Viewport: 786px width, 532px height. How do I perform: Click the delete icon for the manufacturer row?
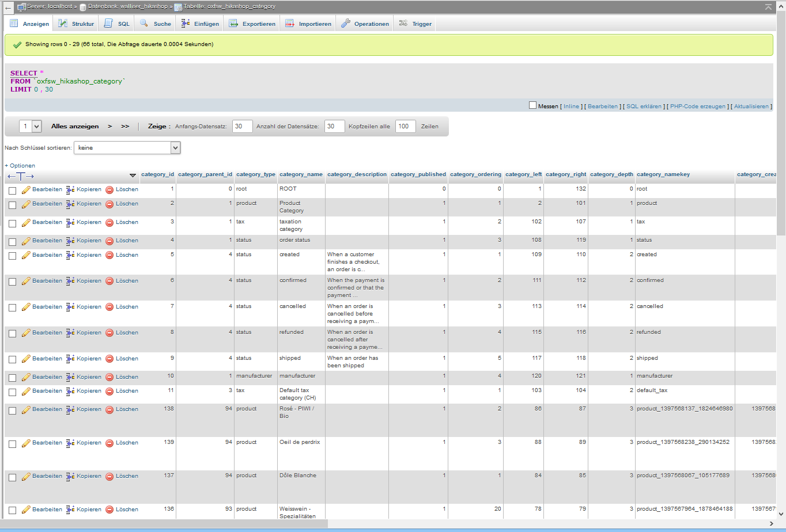click(x=109, y=377)
